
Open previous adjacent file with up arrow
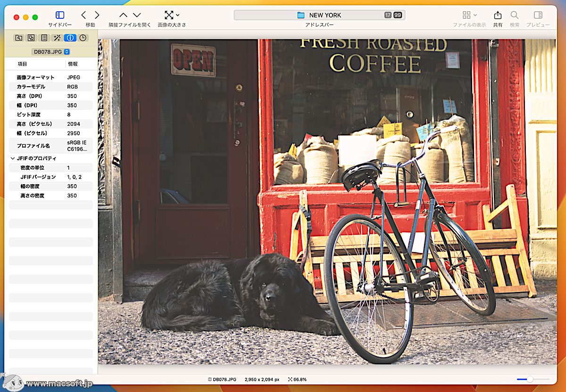coord(123,16)
